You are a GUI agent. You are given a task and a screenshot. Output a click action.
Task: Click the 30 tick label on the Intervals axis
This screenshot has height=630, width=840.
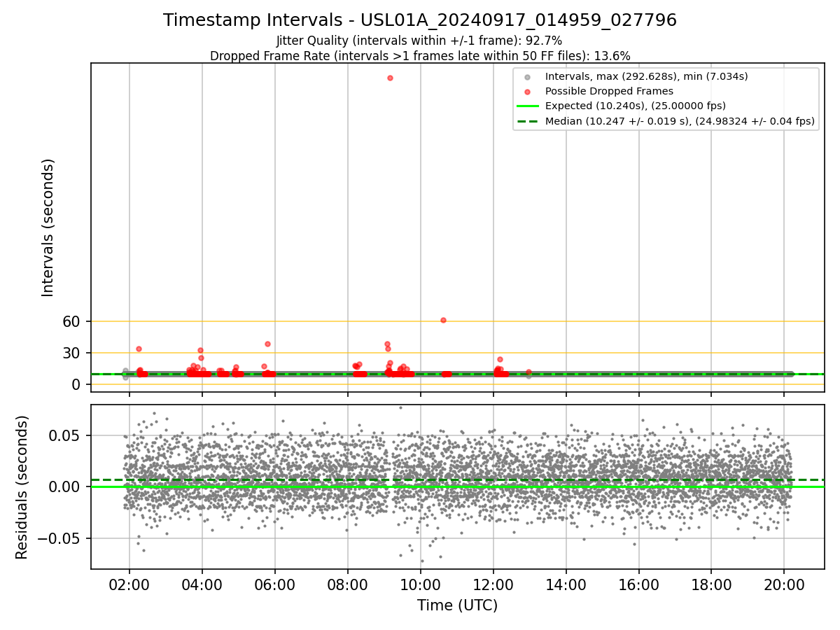72,353
